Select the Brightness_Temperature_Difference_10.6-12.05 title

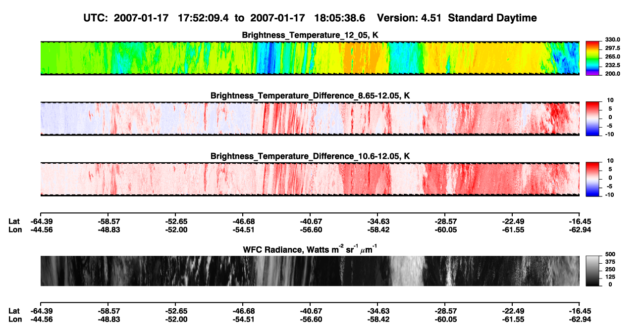[x=310, y=156]
